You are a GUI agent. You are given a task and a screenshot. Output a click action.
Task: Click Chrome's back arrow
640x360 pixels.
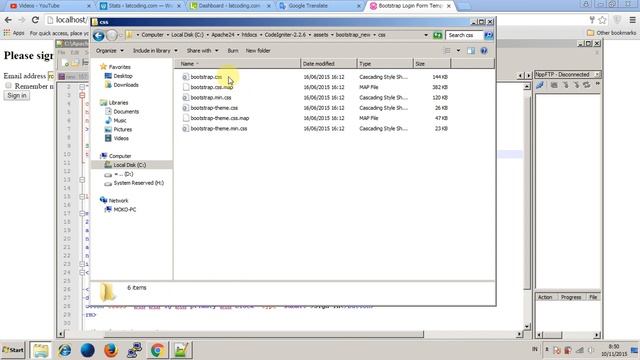coord(8,20)
